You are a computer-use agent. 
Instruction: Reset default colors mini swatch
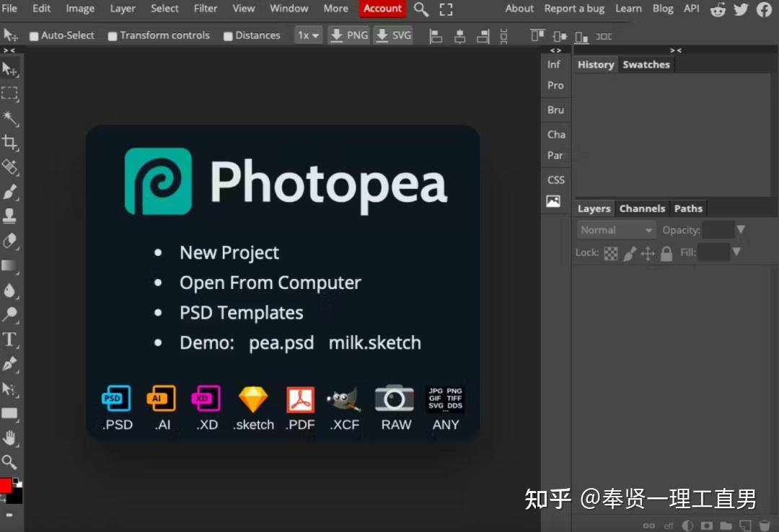[x=17, y=482]
